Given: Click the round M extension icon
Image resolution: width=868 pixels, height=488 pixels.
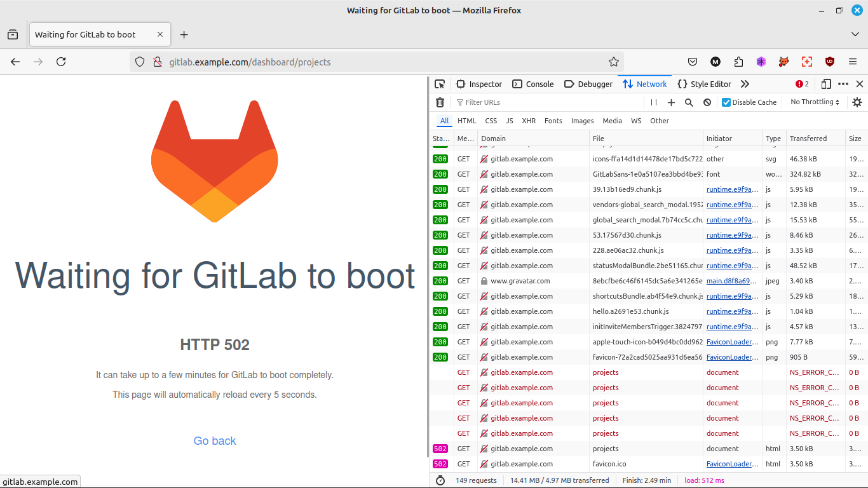Looking at the screenshot, I should [715, 62].
